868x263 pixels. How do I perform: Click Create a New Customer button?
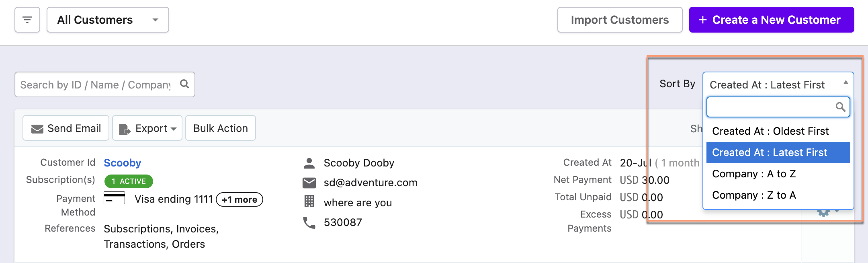click(771, 20)
